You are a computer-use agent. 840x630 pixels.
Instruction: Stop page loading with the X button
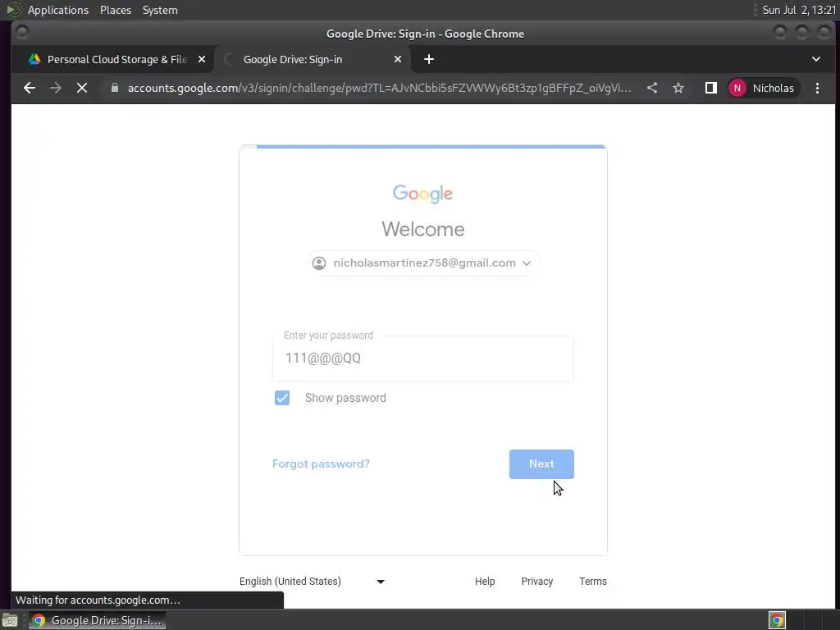pyautogui.click(x=82, y=88)
